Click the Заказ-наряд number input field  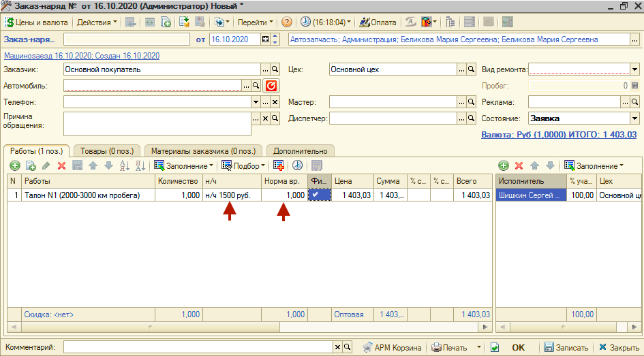[127, 39]
